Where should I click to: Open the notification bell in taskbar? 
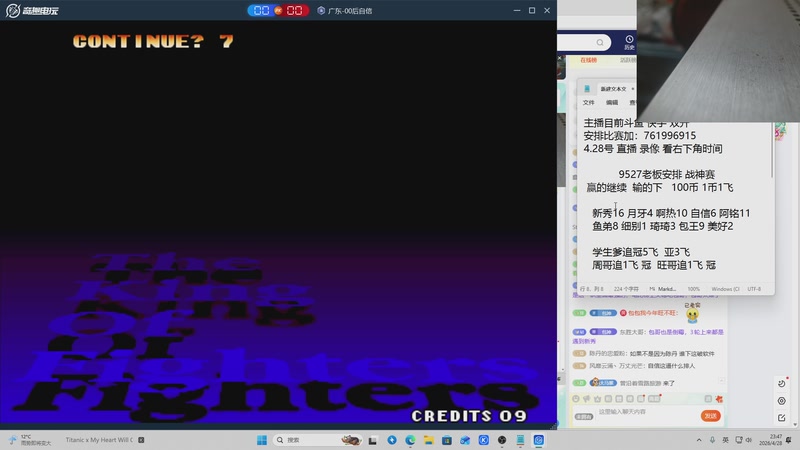click(789, 440)
